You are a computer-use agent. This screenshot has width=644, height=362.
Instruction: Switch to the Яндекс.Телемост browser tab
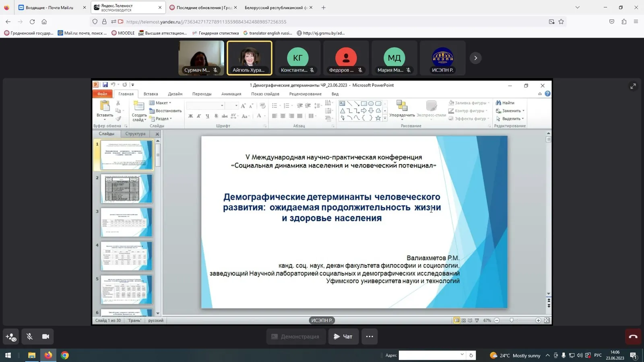point(125,8)
